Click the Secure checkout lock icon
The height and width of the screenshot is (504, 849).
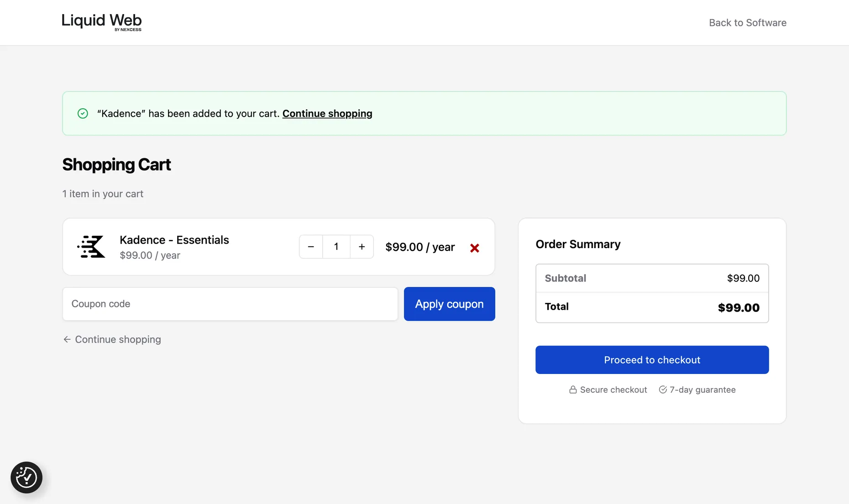coord(573,390)
